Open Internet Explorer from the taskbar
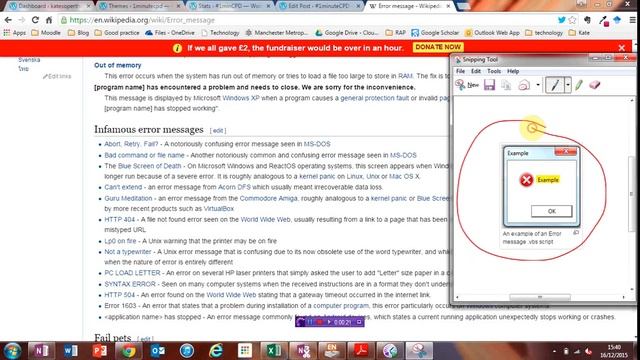640x360 pixels. pyautogui.click(x=216, y=351)
